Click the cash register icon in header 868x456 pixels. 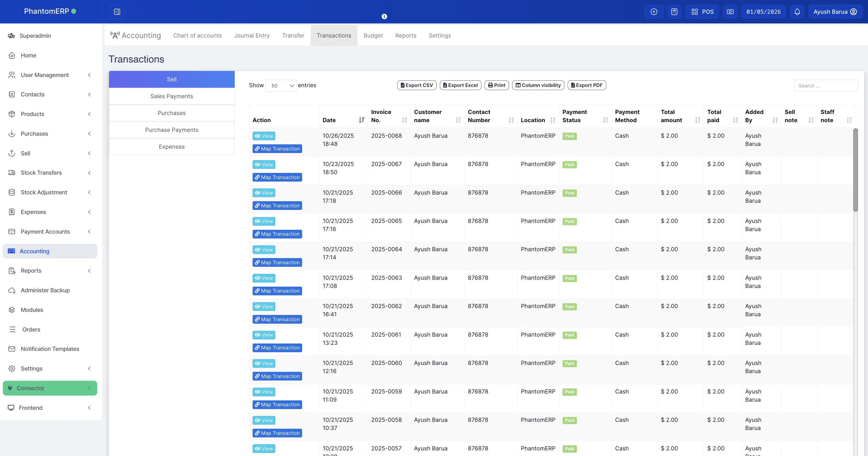(730, 12)
